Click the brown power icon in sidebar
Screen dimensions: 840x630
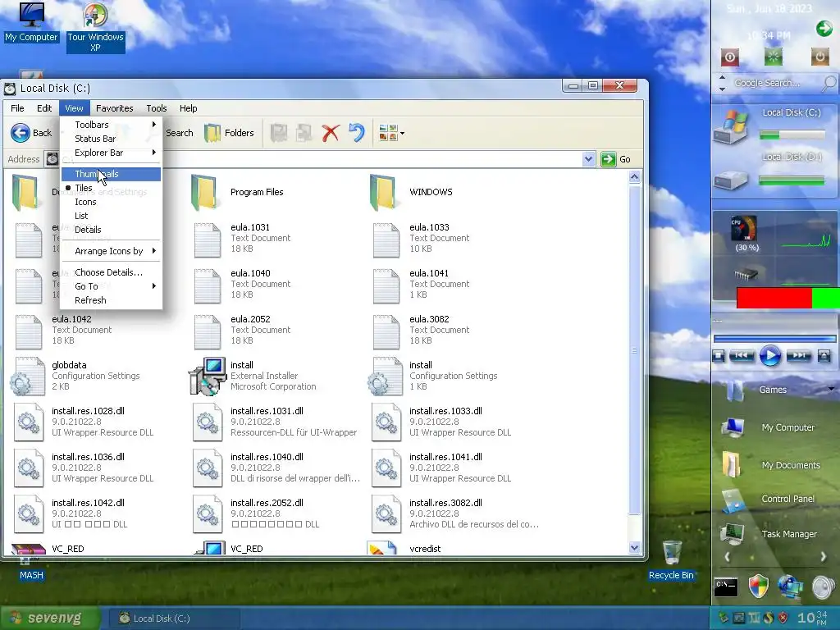point(819,57)
